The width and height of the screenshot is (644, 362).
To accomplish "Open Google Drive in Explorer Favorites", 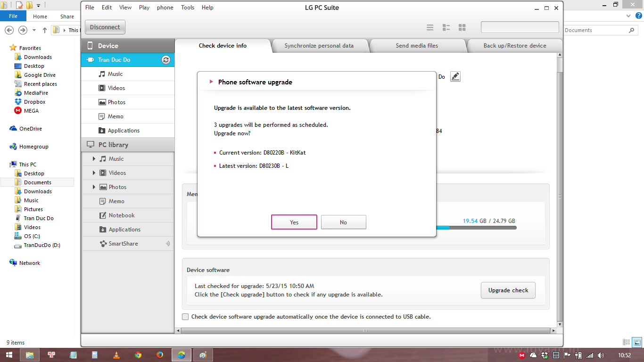I will pyautogui.click(x=40, y=75).
